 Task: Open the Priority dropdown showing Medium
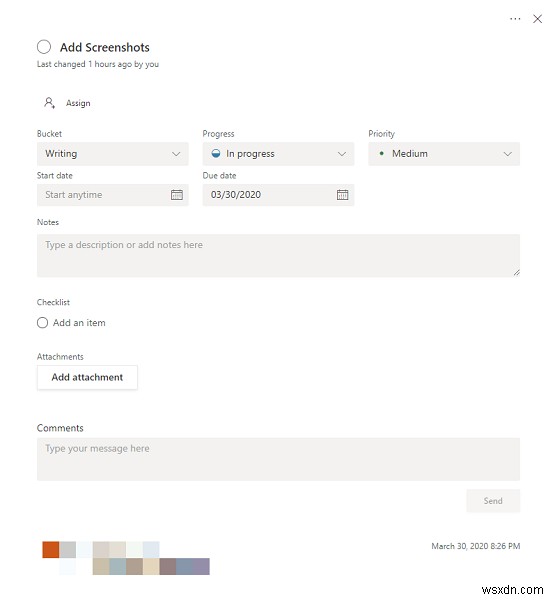[x=444, y=154]
